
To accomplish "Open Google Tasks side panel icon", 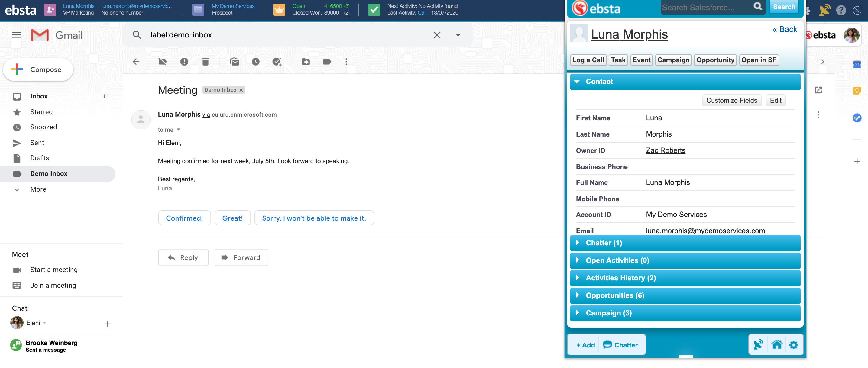I will (x=857, y=118).
